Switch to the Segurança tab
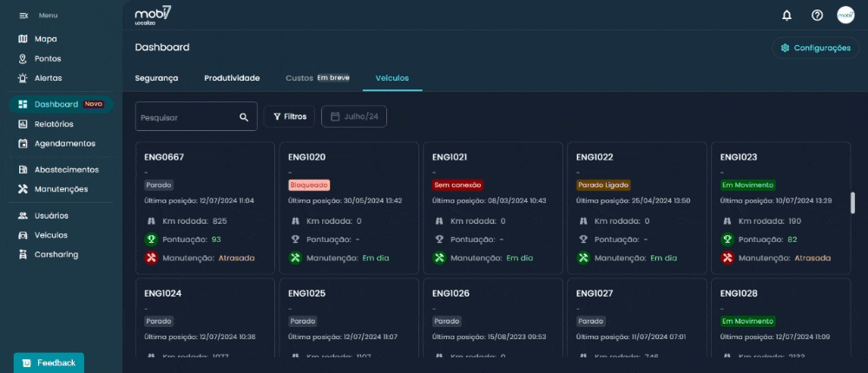The height and width of the screenshot is (373, 868). pos(156,78)
